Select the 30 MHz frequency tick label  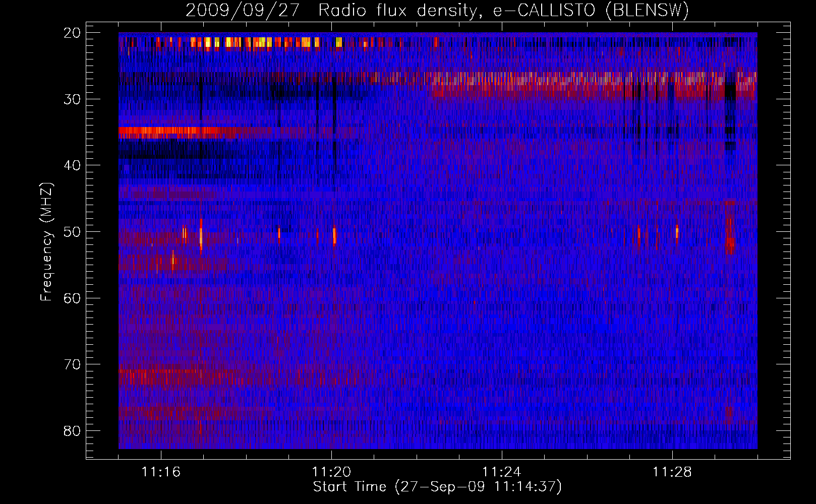pos(73,99)
